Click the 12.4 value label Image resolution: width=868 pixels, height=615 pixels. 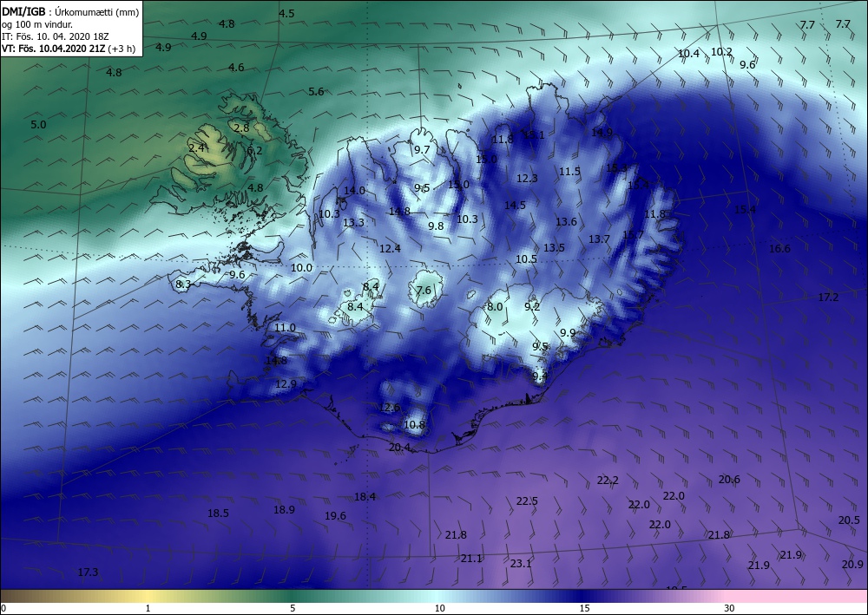[390, 249]
